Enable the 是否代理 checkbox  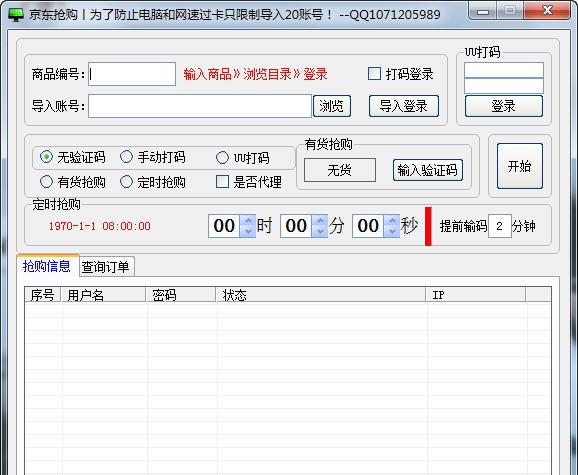222,182
